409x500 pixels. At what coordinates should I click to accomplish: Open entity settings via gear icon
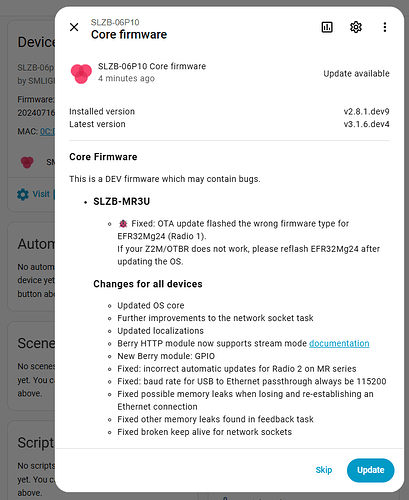(x=356, y=27)
